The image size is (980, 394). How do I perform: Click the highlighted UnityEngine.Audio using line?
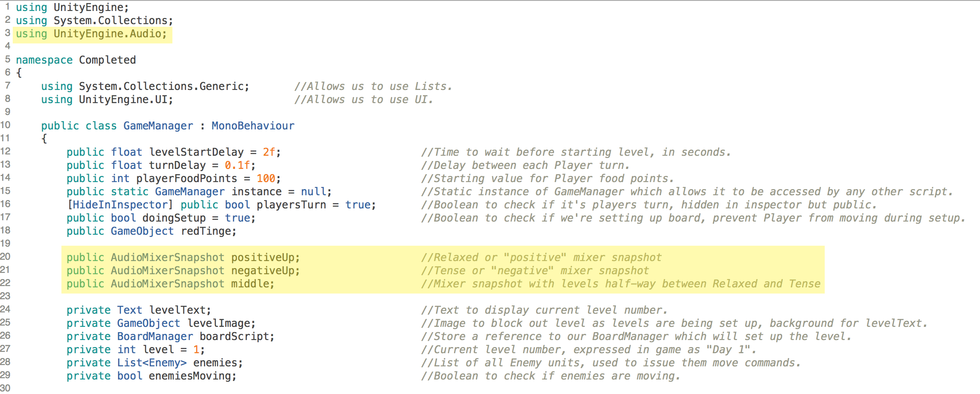[92, 34]
